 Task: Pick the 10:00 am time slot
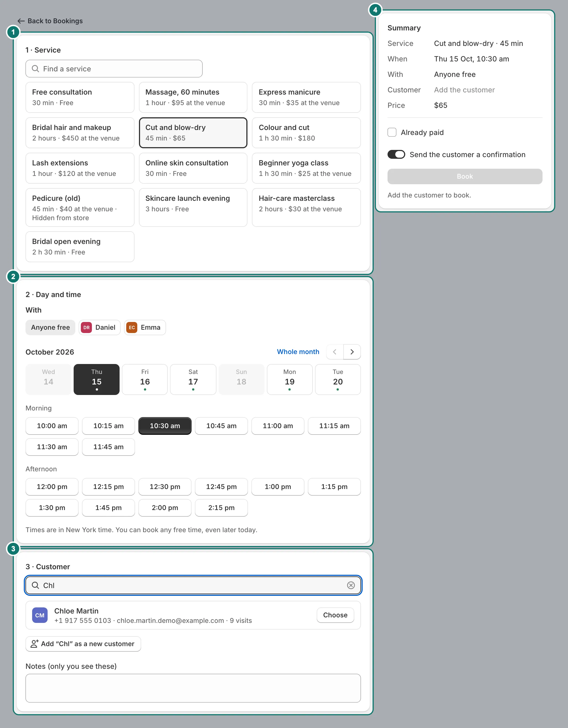click(x=52, y=426)
